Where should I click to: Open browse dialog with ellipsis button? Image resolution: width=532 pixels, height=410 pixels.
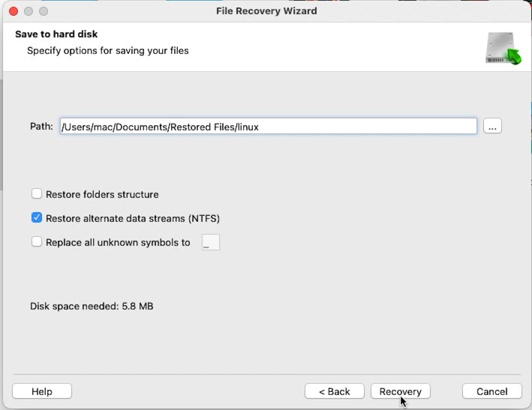point(492,127)
